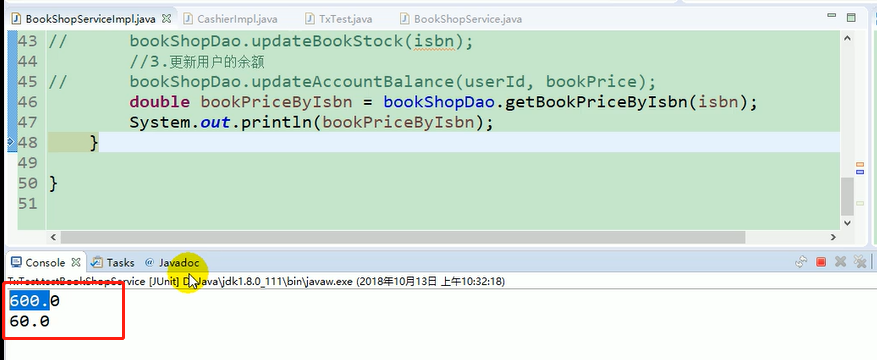Click the editor vertical scrollbar thumb
The height and width of the screenshot is (360, 877).
847,196
